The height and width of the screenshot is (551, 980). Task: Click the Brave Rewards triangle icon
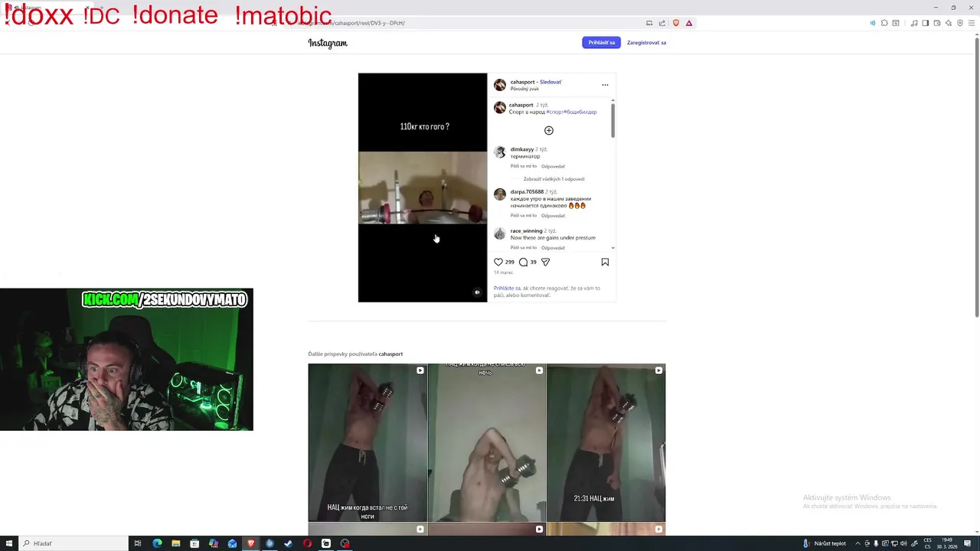pos(689,23)
